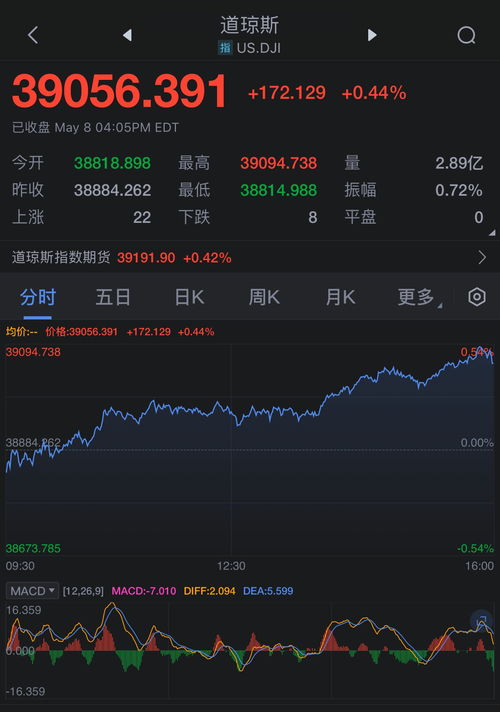This screenshot has height=712, width=500.
Task: Tap the 道琼斯 title
Action: [249, 25]
